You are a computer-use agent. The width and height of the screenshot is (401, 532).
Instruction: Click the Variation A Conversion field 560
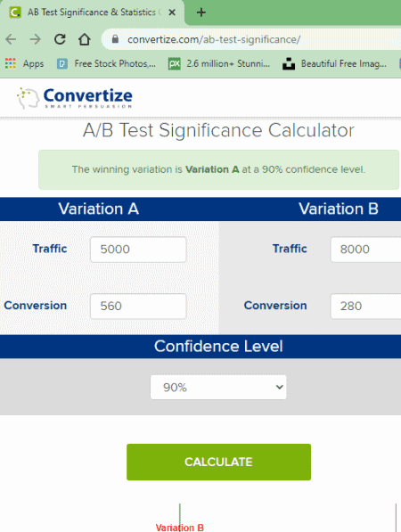click(x=138, y=306)
